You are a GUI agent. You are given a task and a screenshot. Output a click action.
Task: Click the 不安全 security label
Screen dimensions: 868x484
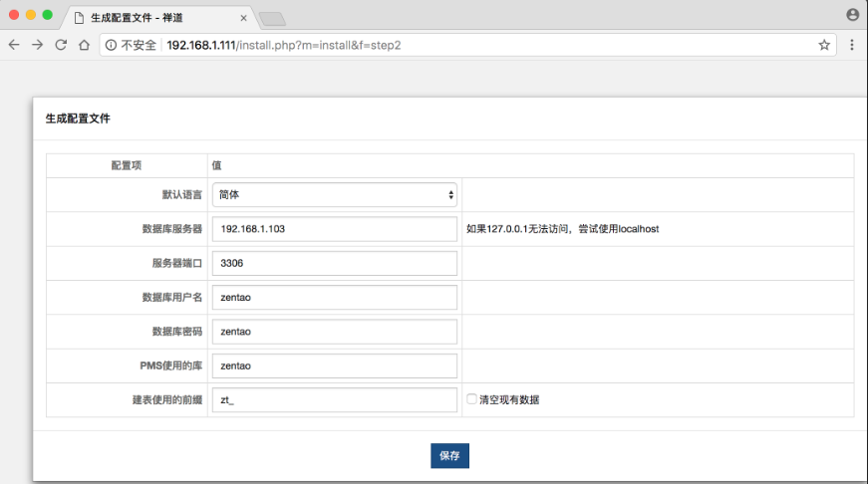point(139,46)
